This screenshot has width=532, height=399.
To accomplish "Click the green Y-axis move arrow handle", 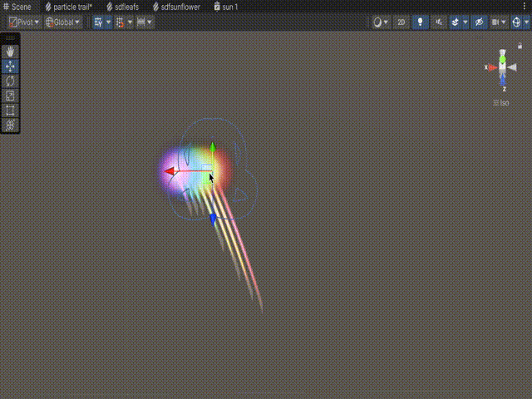I will [213, 147].
